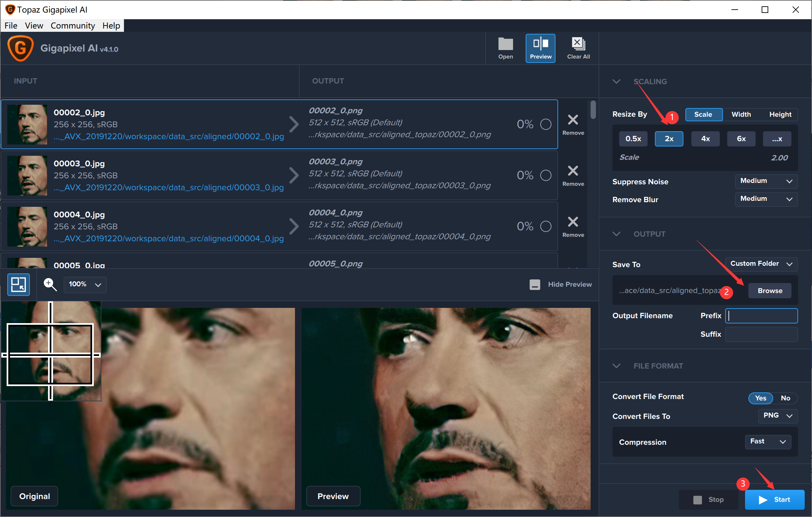The image size is (812, 517).
Task: Click the Preview label on enhanced image
Action: (x=333, y=496)
